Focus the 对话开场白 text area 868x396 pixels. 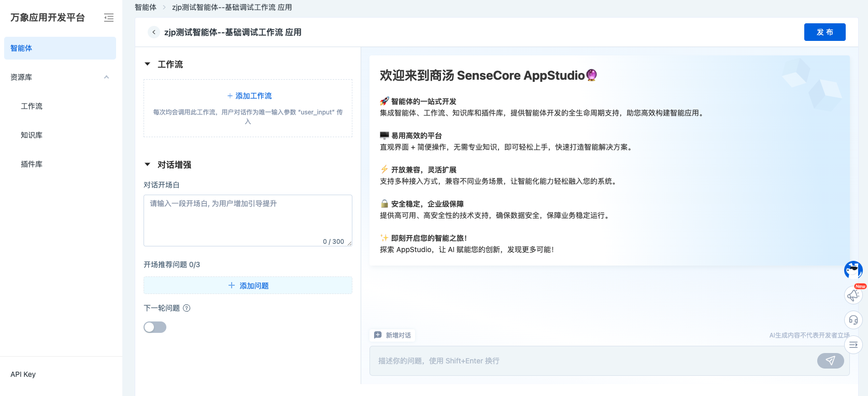(248, 221)
